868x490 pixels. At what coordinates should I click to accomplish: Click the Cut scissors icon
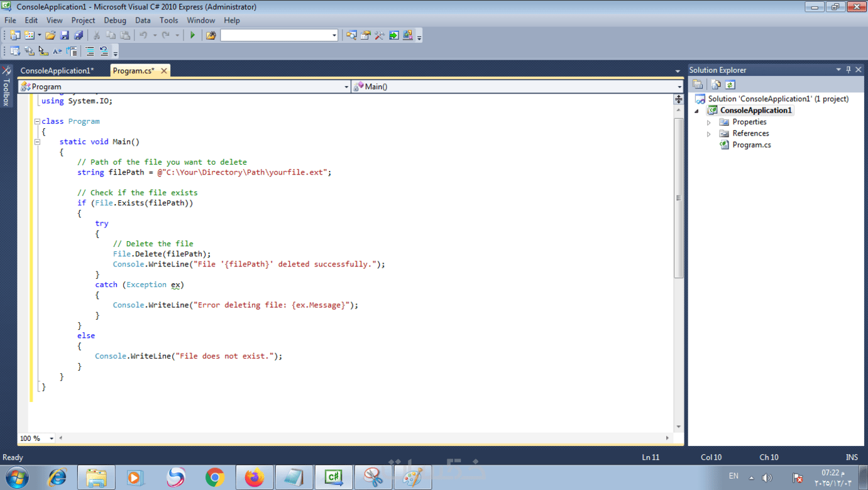(x=96, y=35)
